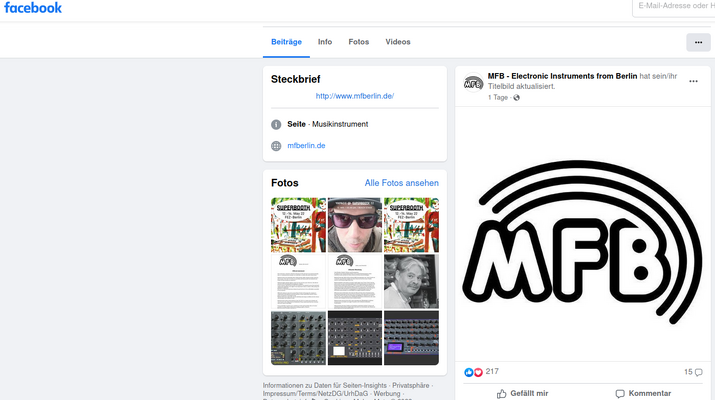The width and height of the screenshot is (715, 400).
Task: Open the 15 comments counter
Action: [x=693, y=372]
